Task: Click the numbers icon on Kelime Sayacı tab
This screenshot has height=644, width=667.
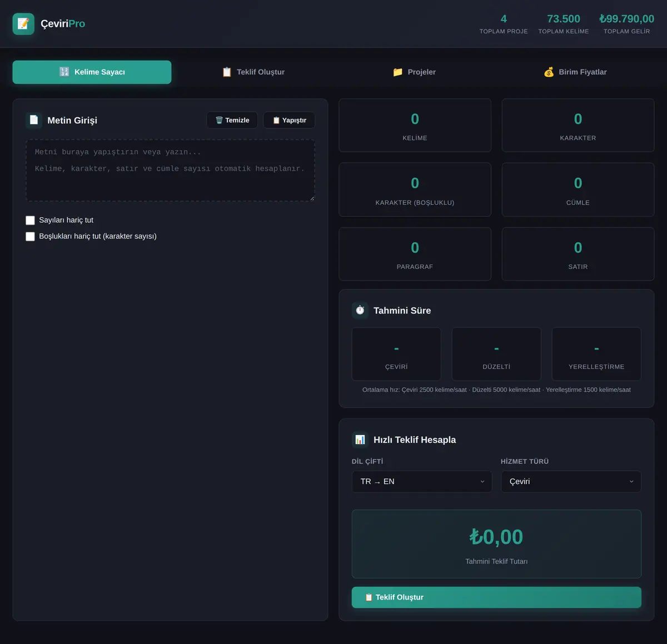Action: 64,72
